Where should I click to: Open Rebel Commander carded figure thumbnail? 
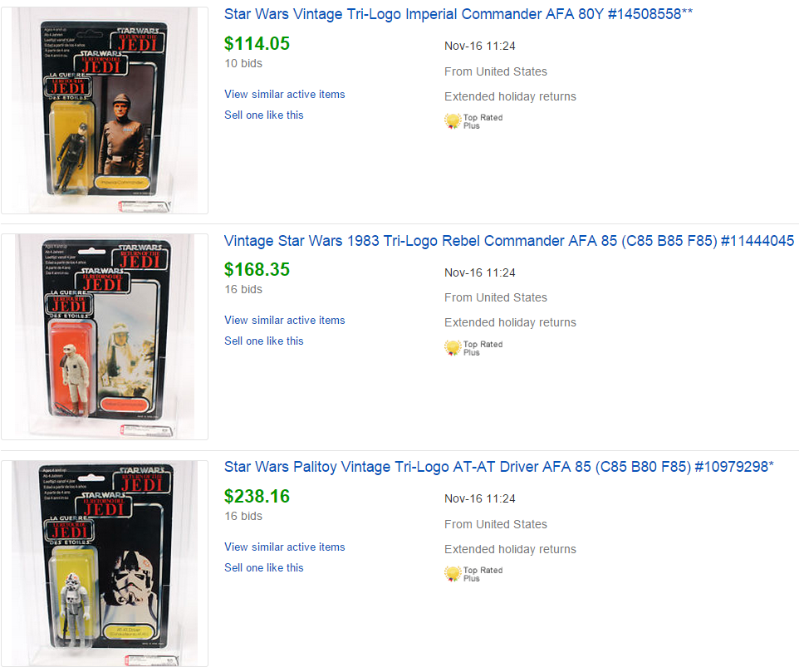(105, 336)
